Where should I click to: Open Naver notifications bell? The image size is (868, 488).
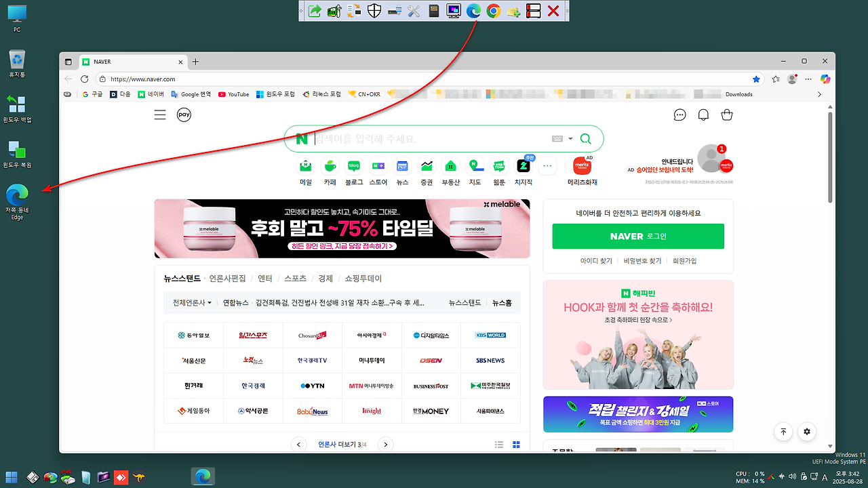click(703, 115)
